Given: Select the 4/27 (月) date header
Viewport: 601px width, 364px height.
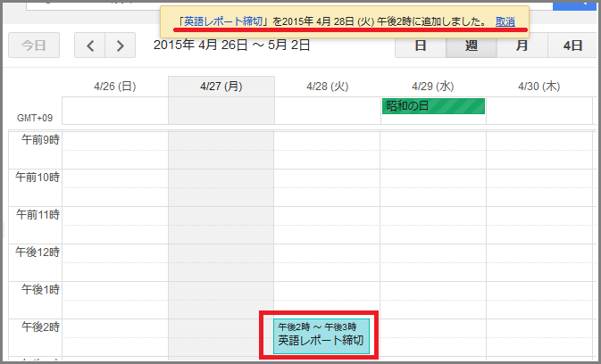Looking at the screenshot, I should tap(221, 87).
